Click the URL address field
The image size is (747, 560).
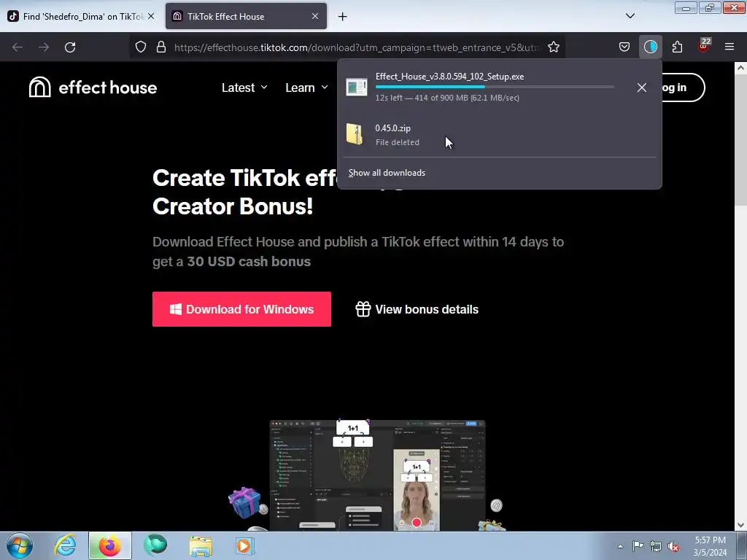[357, 47]
